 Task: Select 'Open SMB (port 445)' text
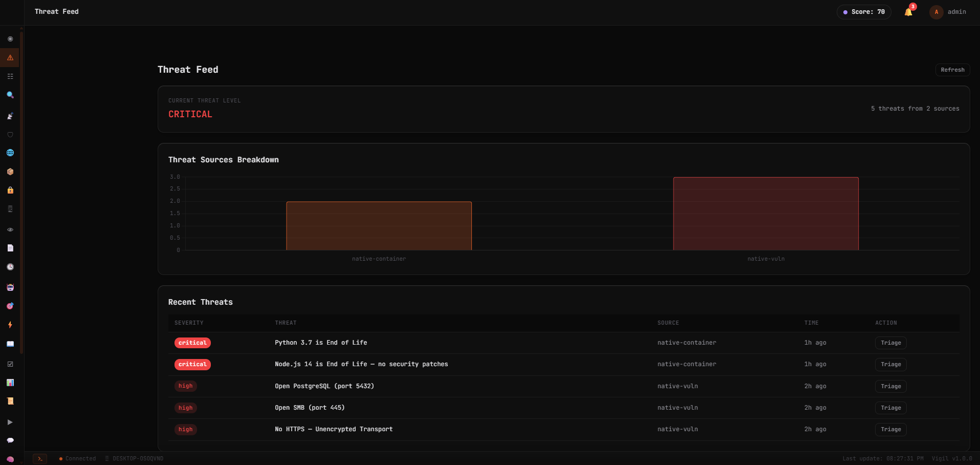point(310,408)
